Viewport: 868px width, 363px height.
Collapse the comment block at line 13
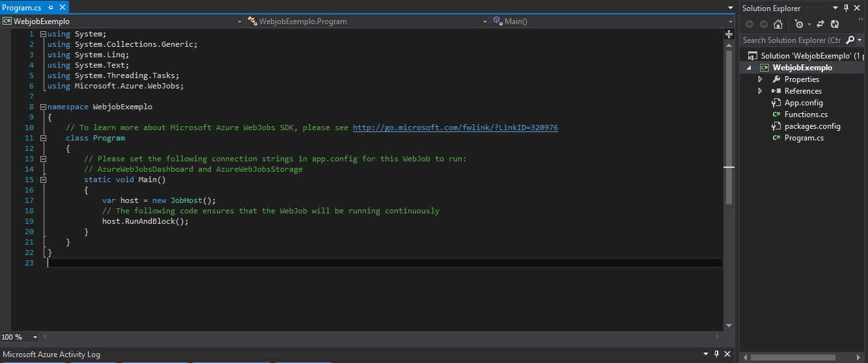click(43, 159)
